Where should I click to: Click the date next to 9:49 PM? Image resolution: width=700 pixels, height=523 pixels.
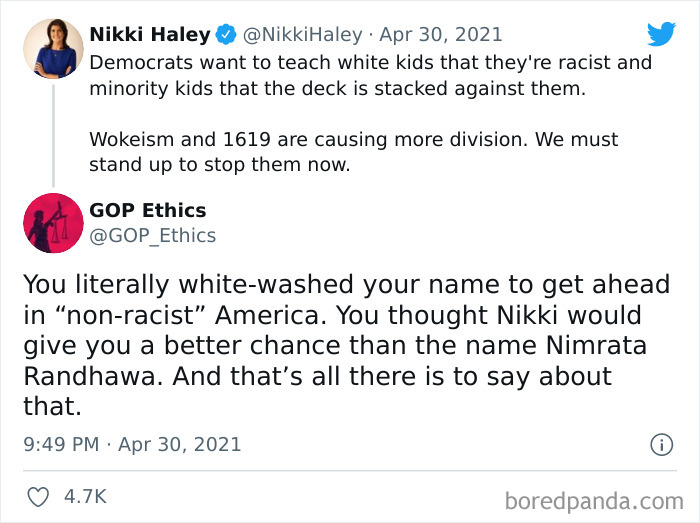point(179,444)
